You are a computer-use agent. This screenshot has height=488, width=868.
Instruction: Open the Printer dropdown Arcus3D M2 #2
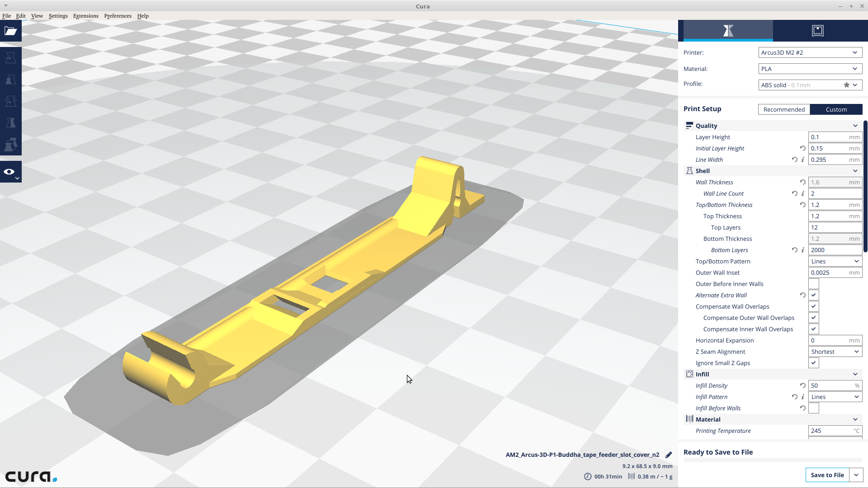[x=810, y=52]
